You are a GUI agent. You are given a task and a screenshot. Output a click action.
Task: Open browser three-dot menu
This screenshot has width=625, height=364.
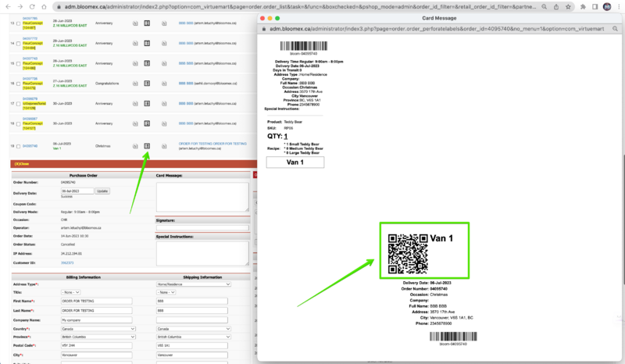(x=619, y=7)
